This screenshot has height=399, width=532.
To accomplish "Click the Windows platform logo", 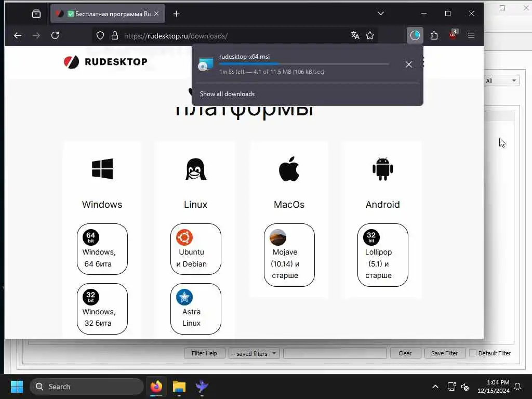I will coord(102,169).
